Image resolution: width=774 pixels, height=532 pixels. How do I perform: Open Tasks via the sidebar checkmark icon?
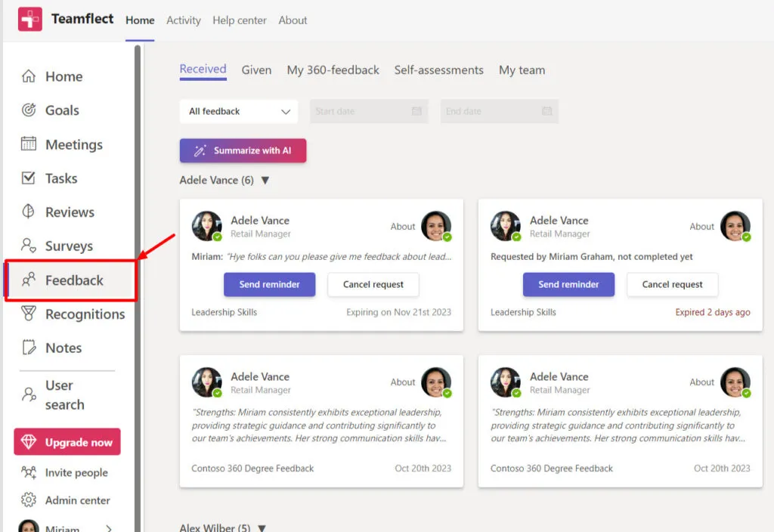[29, 178]
